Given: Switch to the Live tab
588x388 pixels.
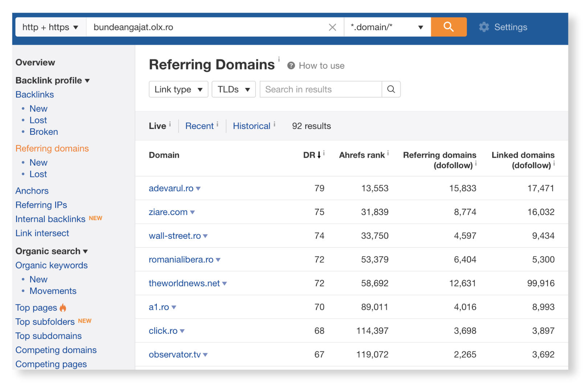Looking at the screenshot, I should [157, 126].
